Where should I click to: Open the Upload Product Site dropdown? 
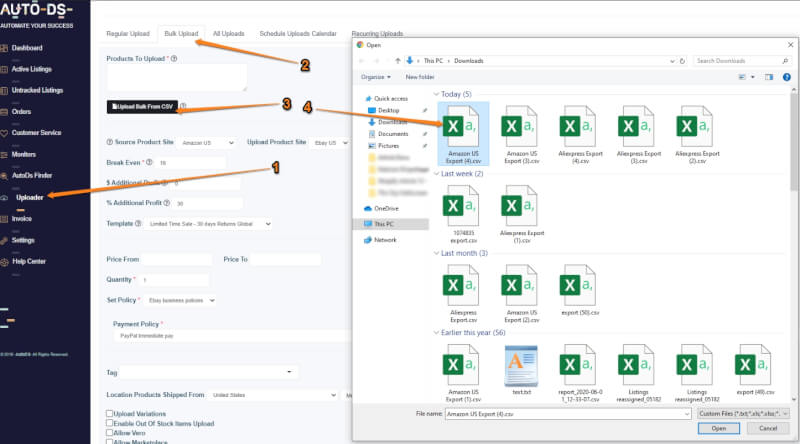pyautogui.click(x=330, y=143)
